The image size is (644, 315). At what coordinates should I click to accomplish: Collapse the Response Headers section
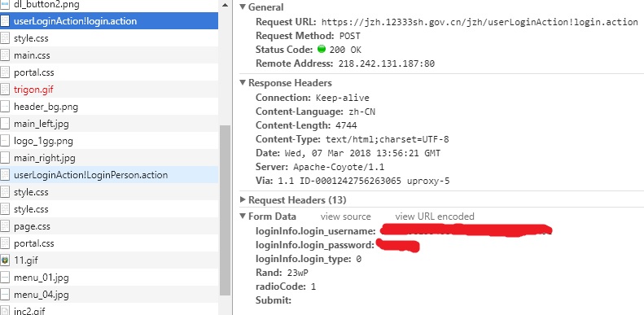click(243, 82)
